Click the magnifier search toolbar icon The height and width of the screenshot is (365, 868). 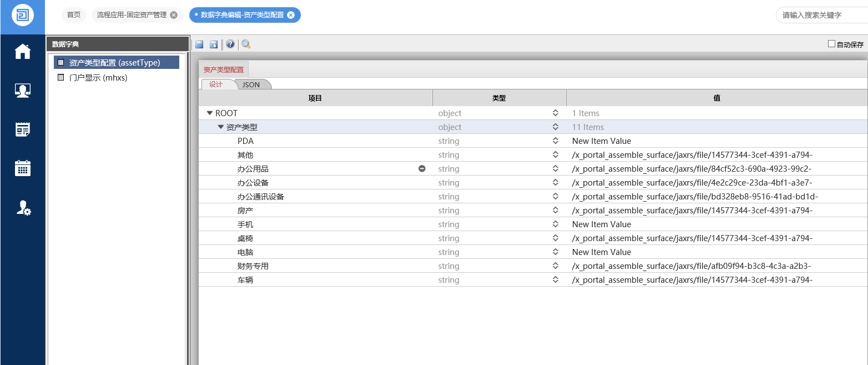(246, 44)
